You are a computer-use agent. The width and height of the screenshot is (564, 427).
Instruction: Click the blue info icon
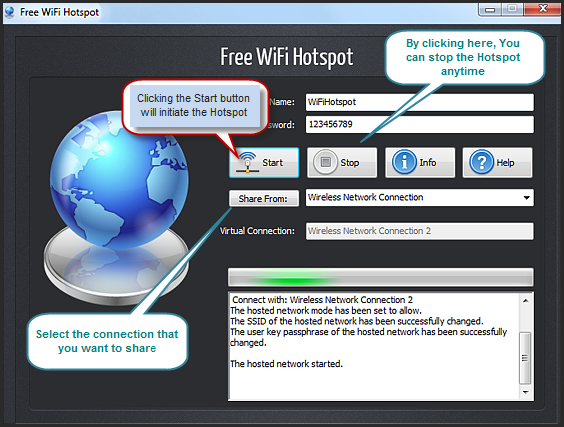point(404,162)
